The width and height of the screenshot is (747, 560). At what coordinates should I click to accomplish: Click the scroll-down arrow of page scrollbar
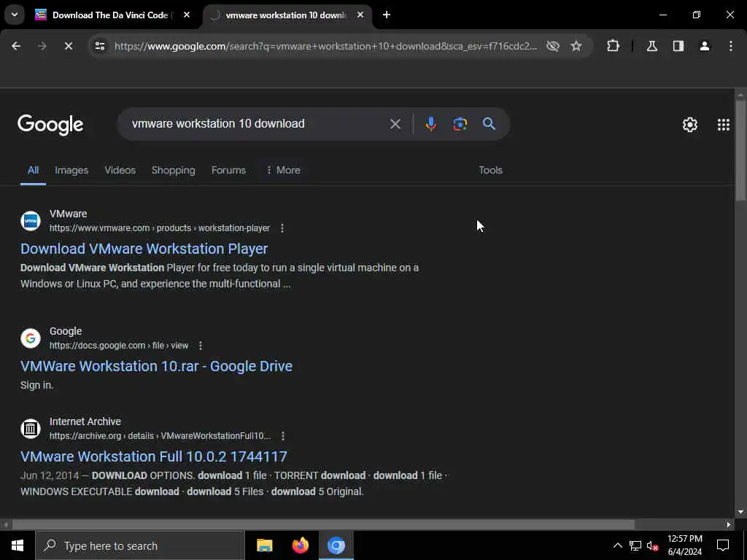pyautogui.click(x=740, y=512)
